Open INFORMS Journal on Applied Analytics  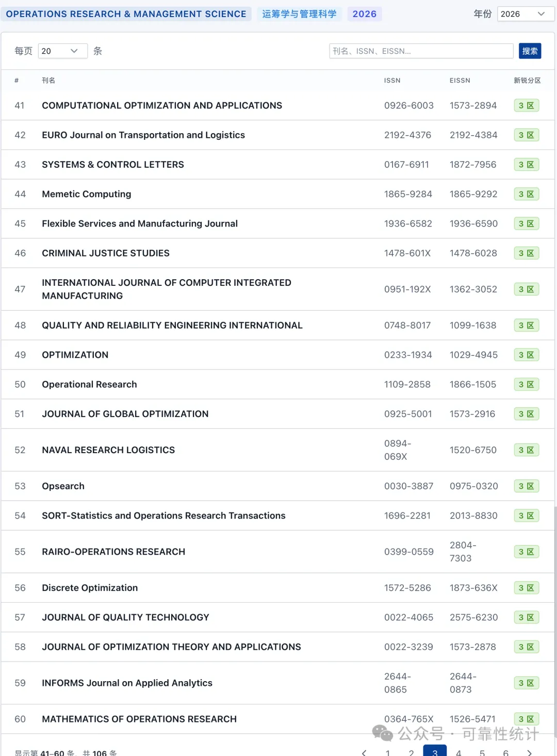(x=127, y=683)
